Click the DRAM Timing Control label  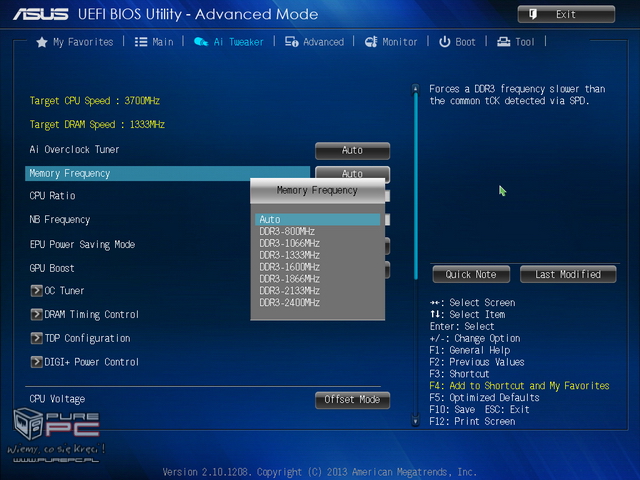(91, 314)
